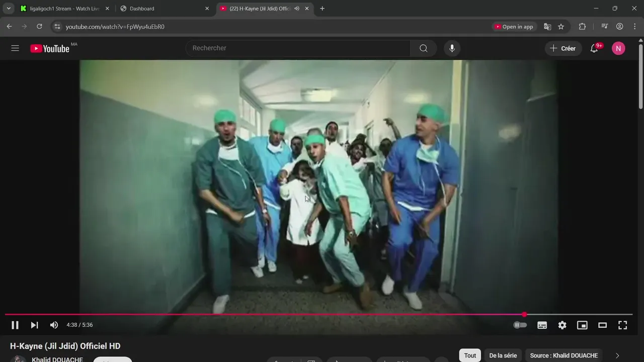Select the Tout filter chip
This screenshot has height=362, width=644.
coord(470,355)
